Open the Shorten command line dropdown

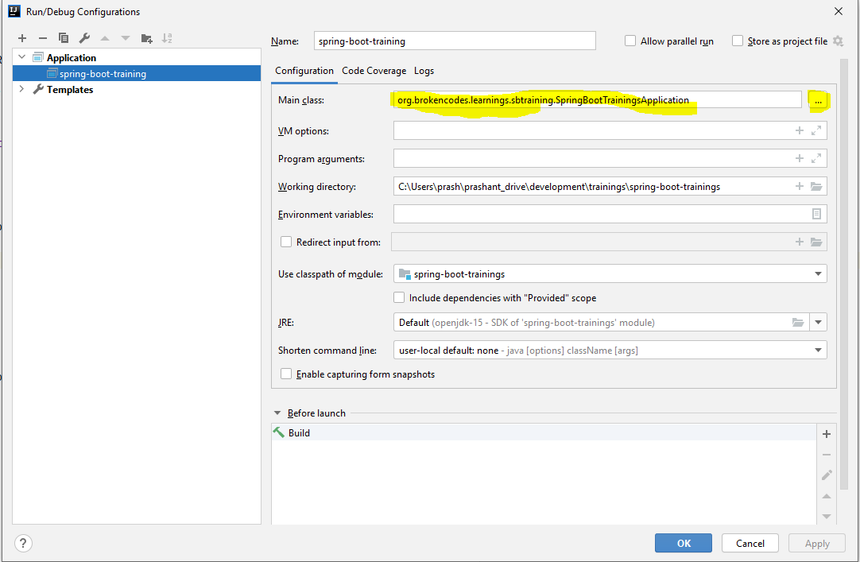click(x=818, y=350)
